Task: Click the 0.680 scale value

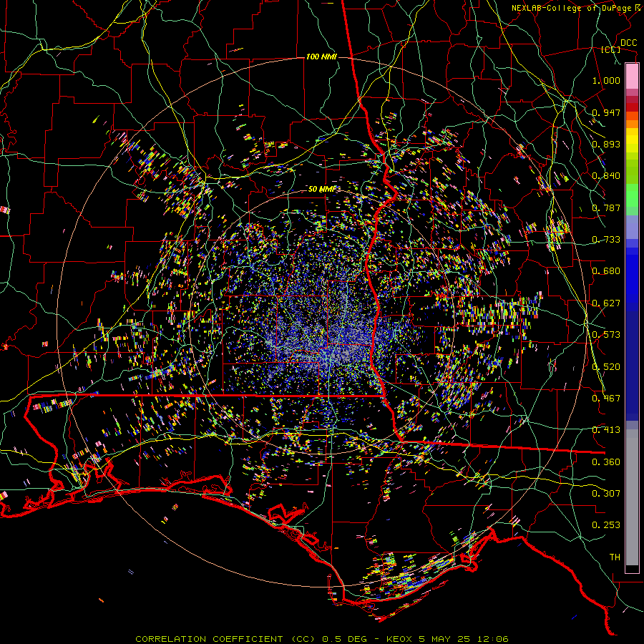Action: (x=606, y=271)
